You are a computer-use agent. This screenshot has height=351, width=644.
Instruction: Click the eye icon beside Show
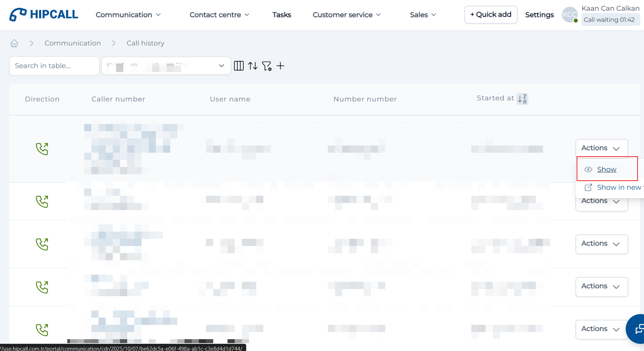click(x=588, y=170)
